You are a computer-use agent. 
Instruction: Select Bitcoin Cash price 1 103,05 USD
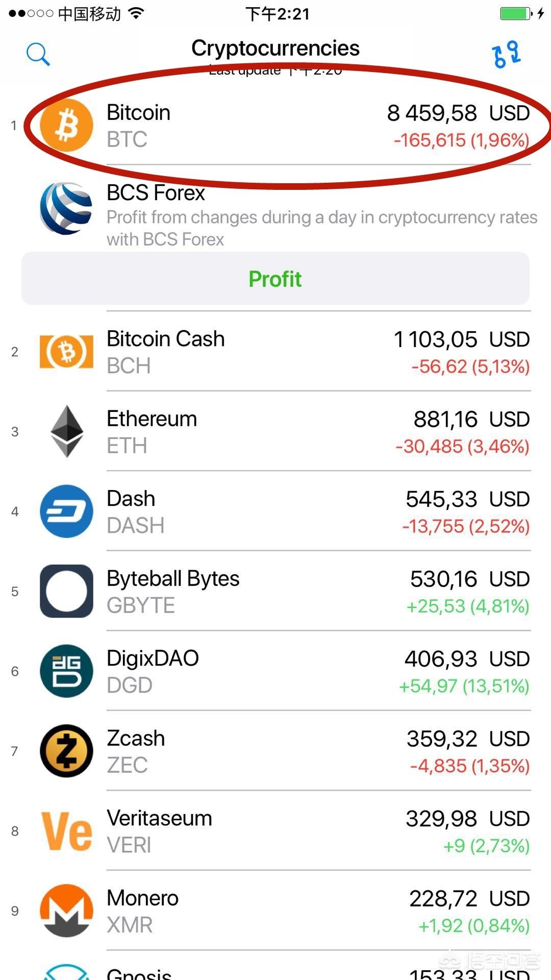click(x=461, y=339)
